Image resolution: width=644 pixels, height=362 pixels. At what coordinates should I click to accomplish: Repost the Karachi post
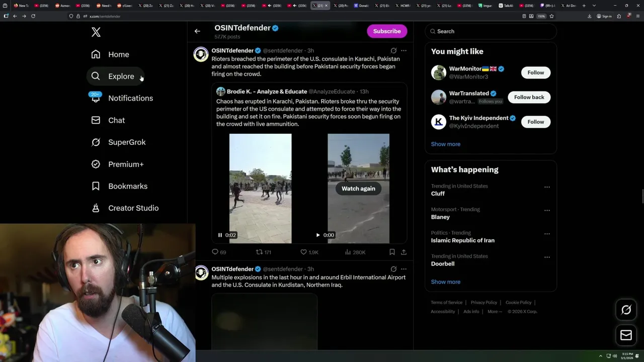264,252
